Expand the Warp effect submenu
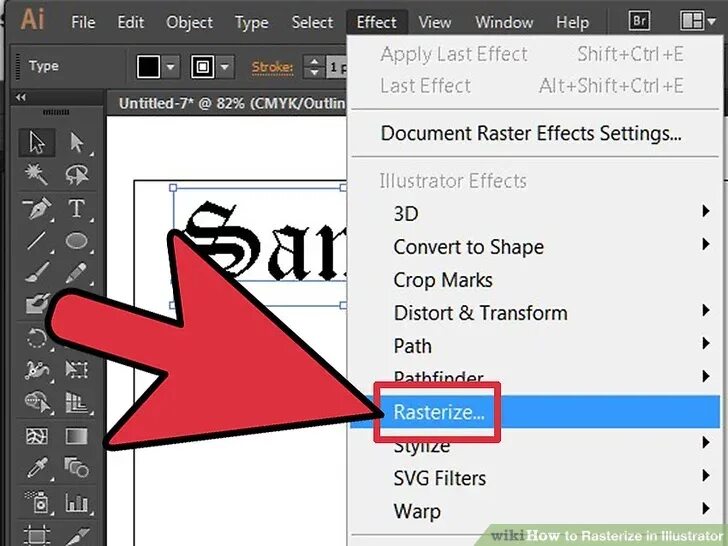Viewport: 728px width, 546px height. click(x=535, y=511)
